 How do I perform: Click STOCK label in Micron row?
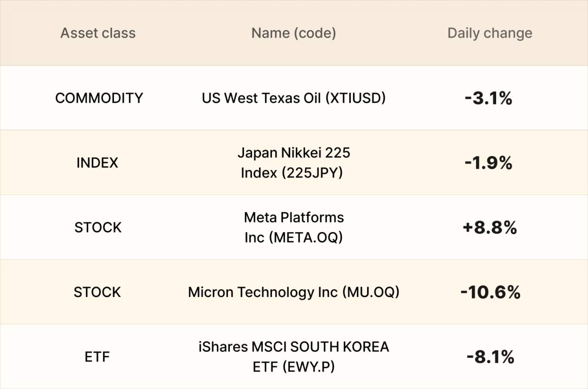coord(97,292)
